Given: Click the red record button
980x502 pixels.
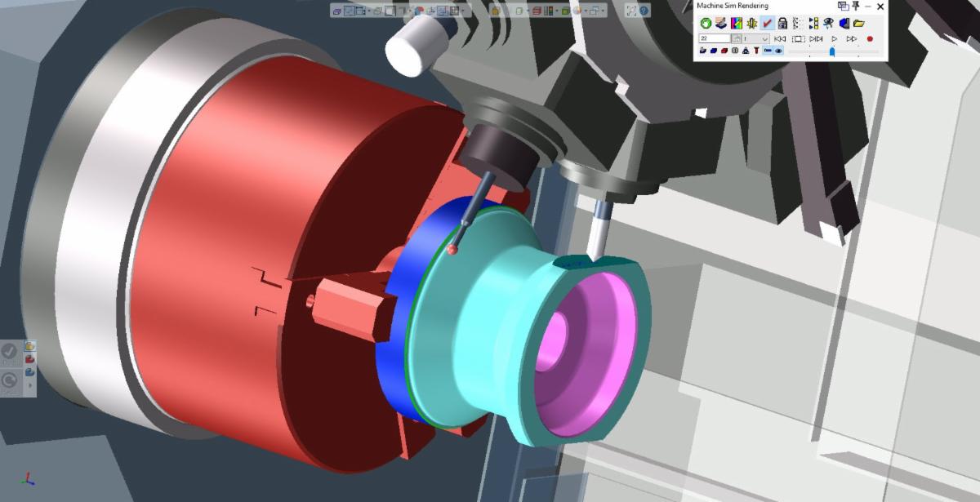Looking at the screenshot, I should pos(870,38).
